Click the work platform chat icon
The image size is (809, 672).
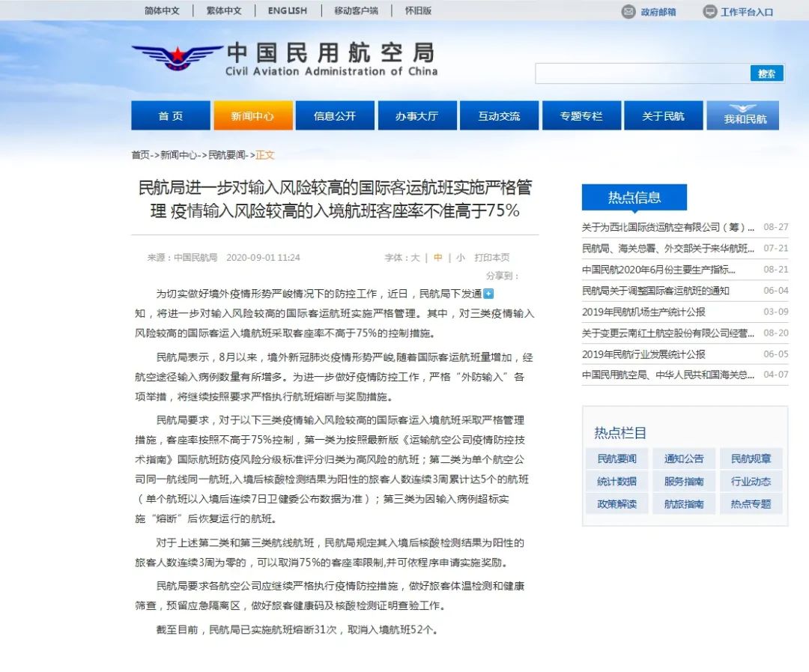(710, 11)
